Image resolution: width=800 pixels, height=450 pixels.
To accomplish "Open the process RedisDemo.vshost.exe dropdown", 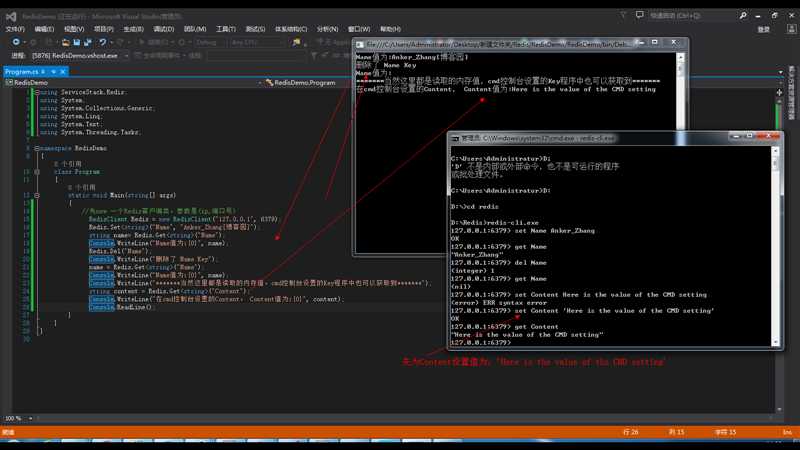I will [80, 56].
